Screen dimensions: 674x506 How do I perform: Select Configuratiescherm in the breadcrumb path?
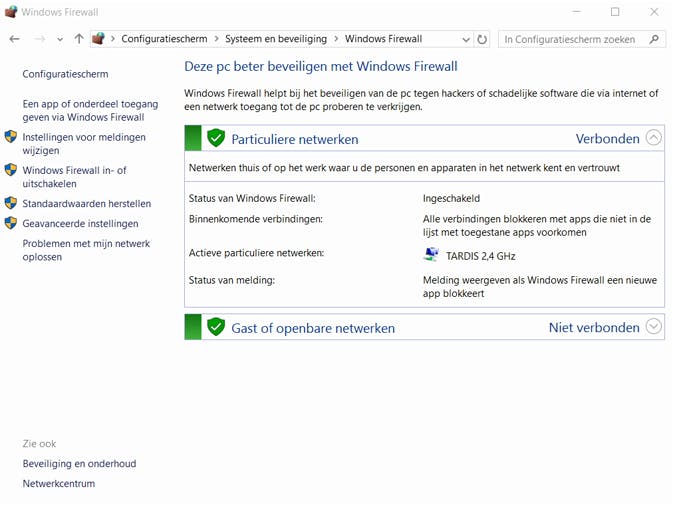[164, 39]
